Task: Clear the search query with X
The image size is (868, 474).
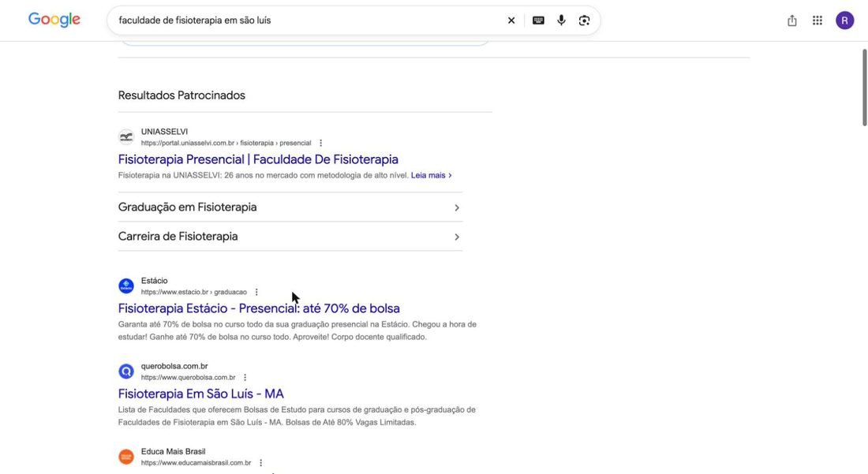Action: [511, 21]
